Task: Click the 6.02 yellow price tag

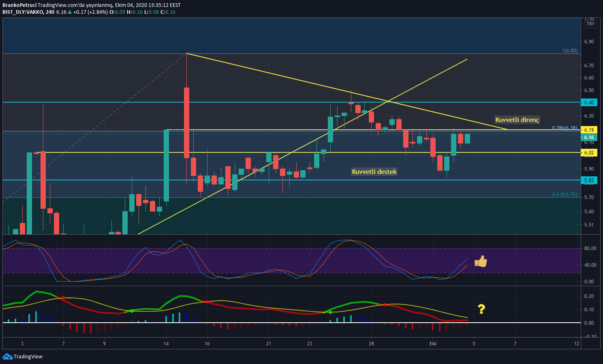Action: pyautogui.click(x=589, y=153)
